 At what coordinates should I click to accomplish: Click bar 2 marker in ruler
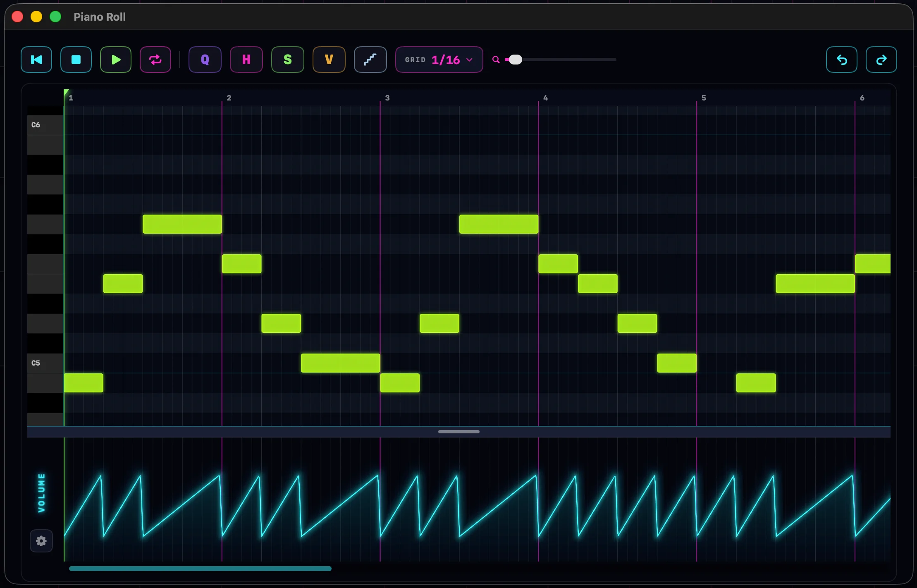pyautogui.click(x=229, y=98)
